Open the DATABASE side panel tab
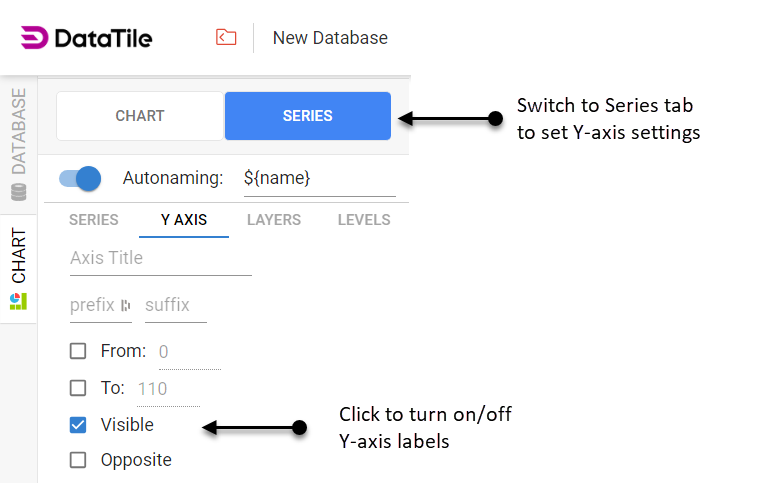The height and width of the screenshot is (483, 778). pos(18,142)
